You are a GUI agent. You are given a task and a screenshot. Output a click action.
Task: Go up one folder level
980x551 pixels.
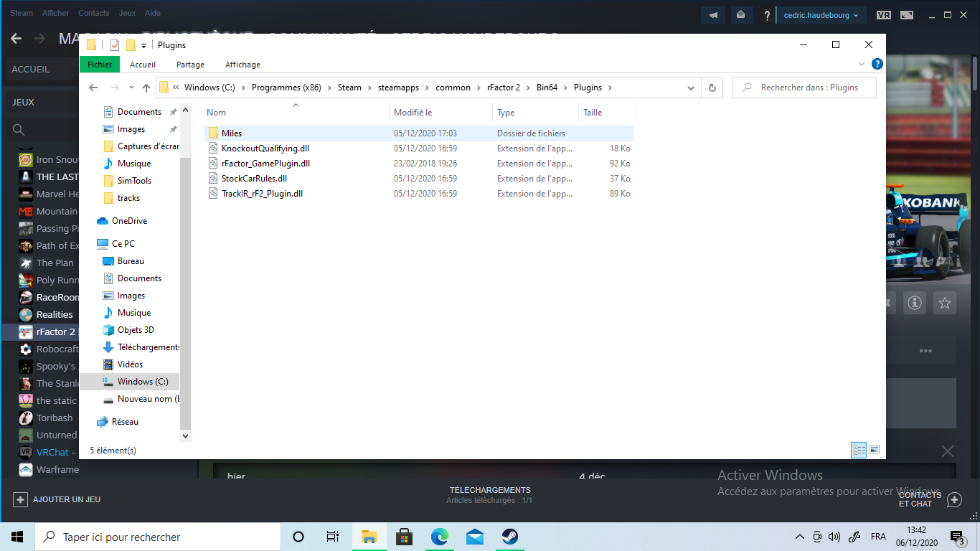point(146,88)
